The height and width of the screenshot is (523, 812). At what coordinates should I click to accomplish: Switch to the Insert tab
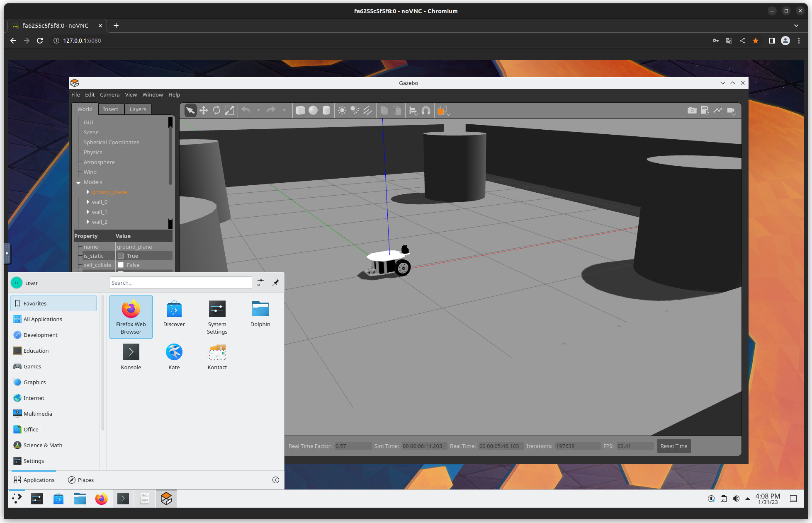tap(110, 109)
